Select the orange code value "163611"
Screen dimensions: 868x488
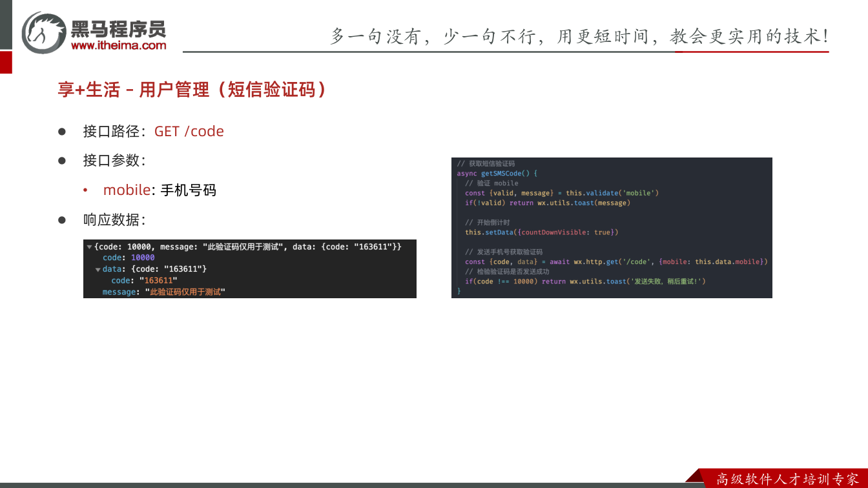tap(160, 281)
